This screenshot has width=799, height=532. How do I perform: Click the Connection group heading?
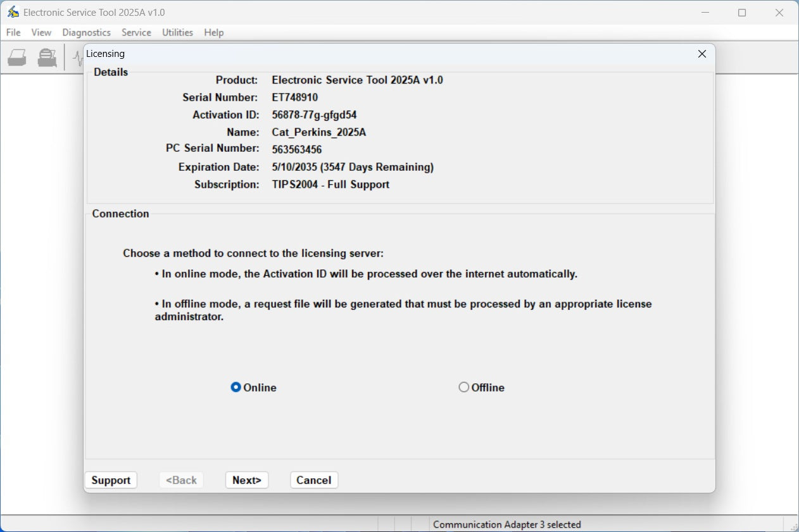[120, 214]
